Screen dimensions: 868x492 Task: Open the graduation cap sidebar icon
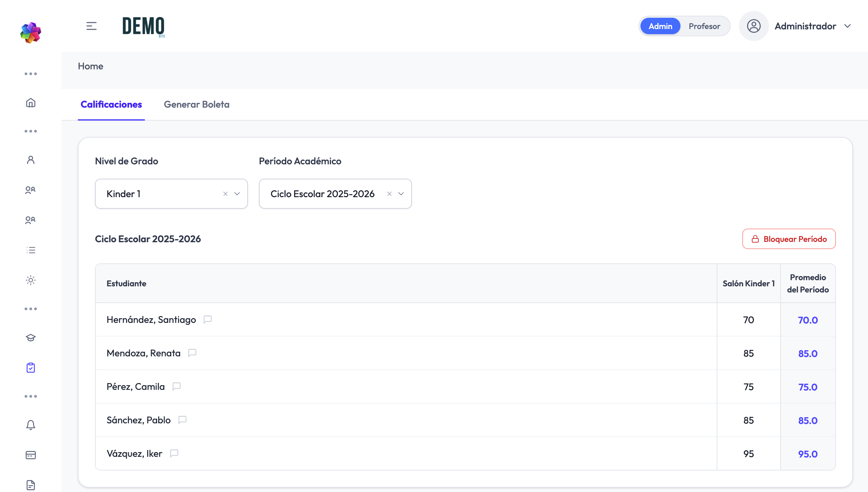point(31,338)
